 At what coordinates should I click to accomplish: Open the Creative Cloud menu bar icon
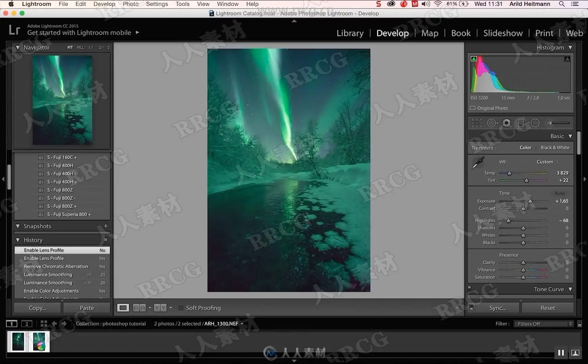[391, 4]
